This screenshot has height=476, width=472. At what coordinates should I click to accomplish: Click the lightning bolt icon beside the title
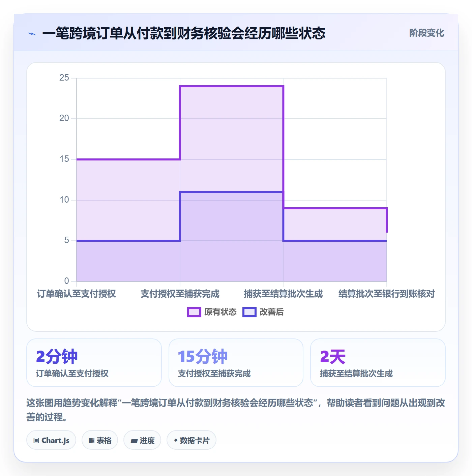pyautogui.click(x=32, y=34)
